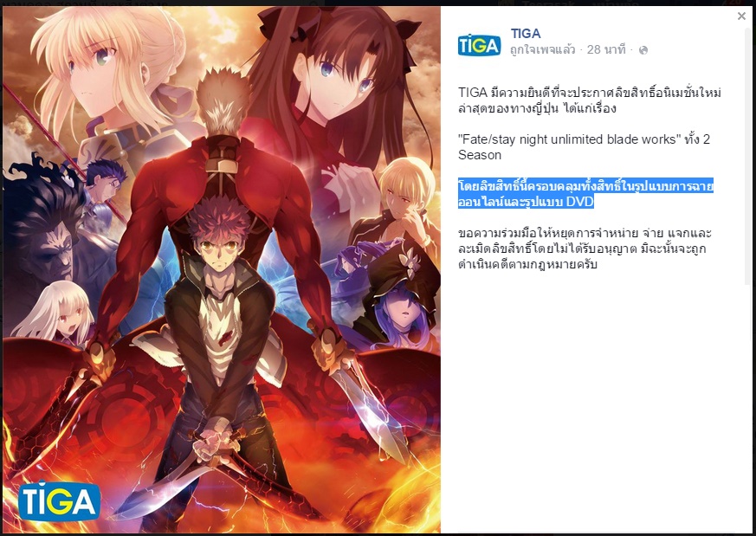Open the TIGA page name link

coord(526,33)
